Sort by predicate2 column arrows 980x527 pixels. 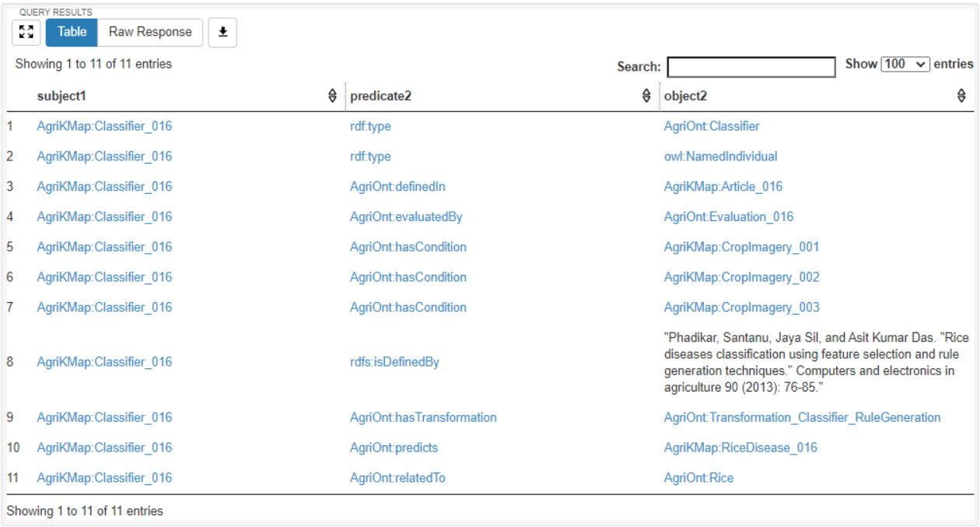click(646, 96)
